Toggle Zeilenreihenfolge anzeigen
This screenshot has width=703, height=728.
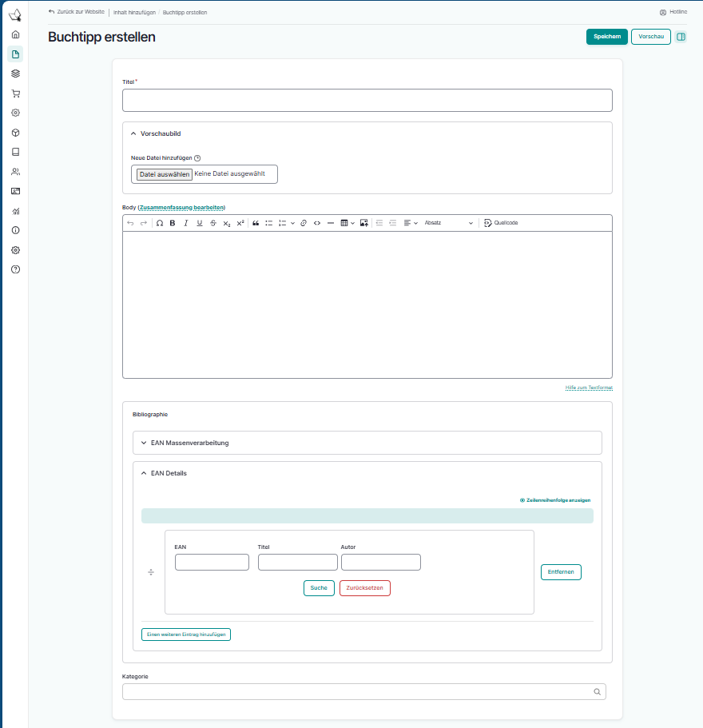555,500
